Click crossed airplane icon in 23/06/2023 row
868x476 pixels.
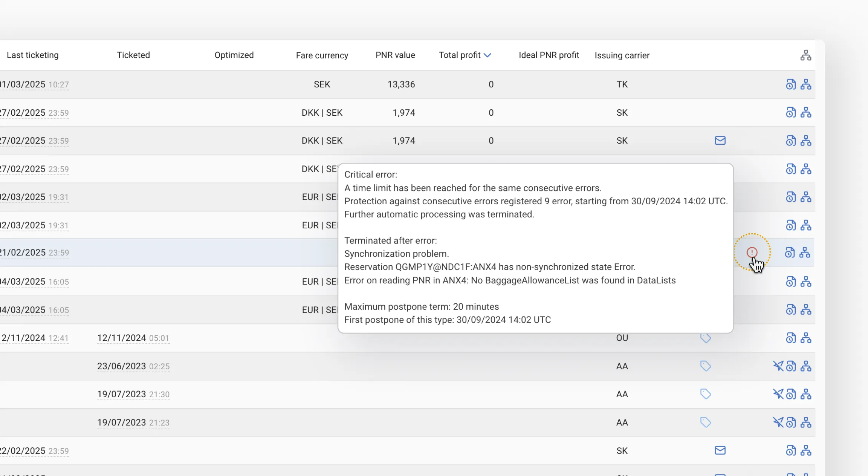pos(778,366)
